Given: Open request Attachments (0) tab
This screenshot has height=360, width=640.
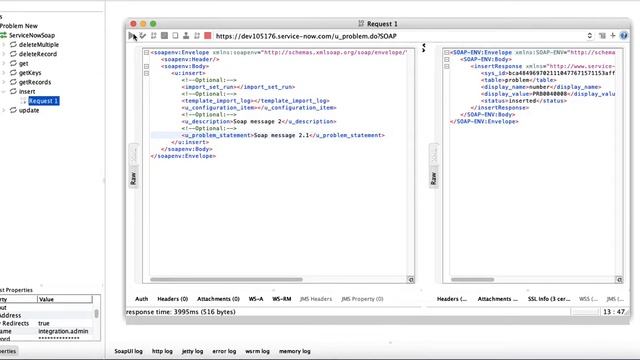Looking at the screenshot, I should (218, 299).
